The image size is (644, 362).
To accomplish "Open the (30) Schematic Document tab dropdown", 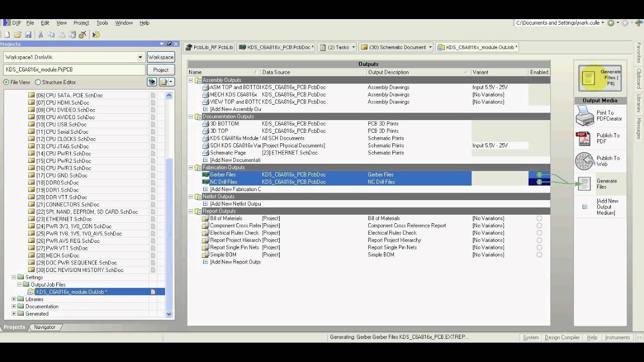I will coord(430,47).
